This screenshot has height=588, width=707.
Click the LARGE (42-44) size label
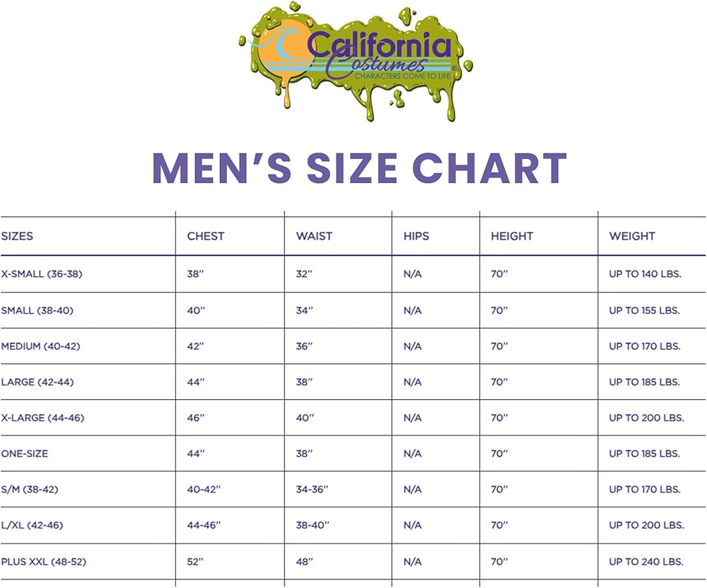[37, 382]
